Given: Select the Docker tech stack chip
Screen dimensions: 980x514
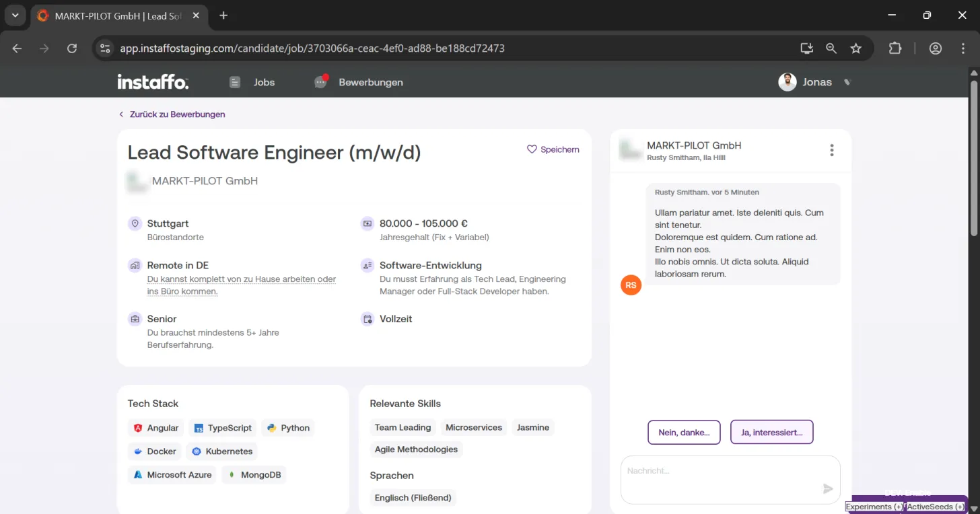Looking at the screenshot, I should click(155, 451).
